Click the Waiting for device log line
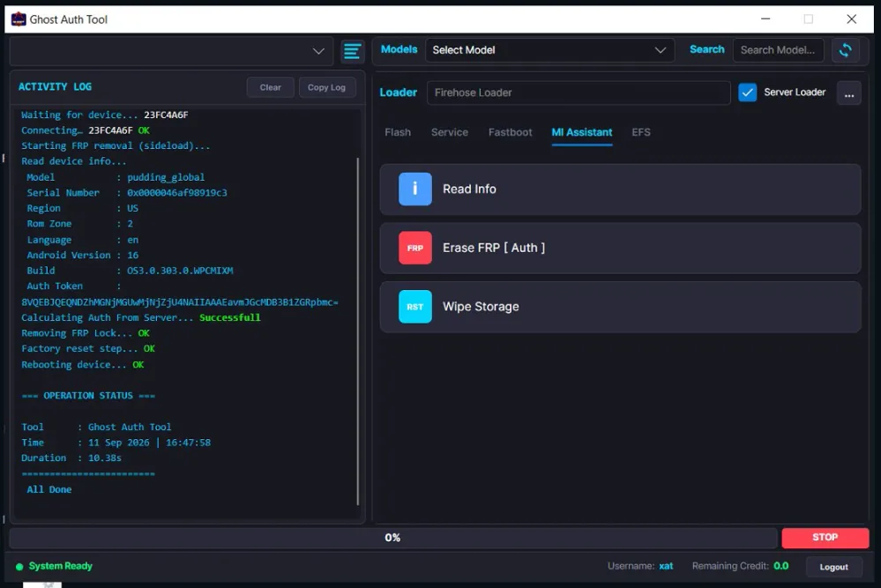Image resolution: width=881 pixels, height=588 pixels. pos(105,115)
